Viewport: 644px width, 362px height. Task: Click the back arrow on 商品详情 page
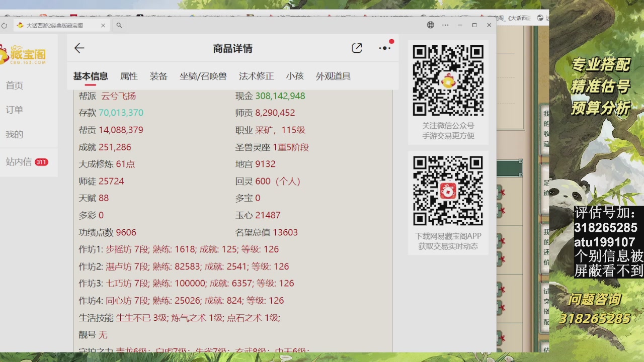coord(79,48)
